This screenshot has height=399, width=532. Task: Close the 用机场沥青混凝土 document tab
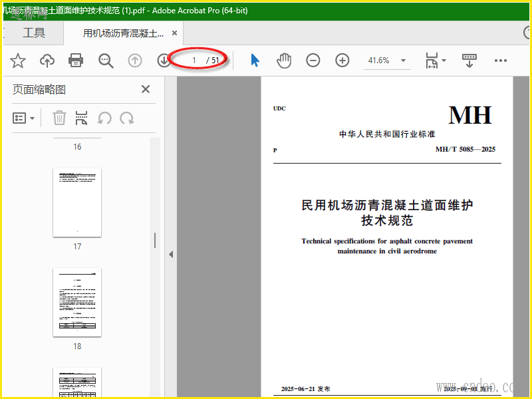[174, 33]
